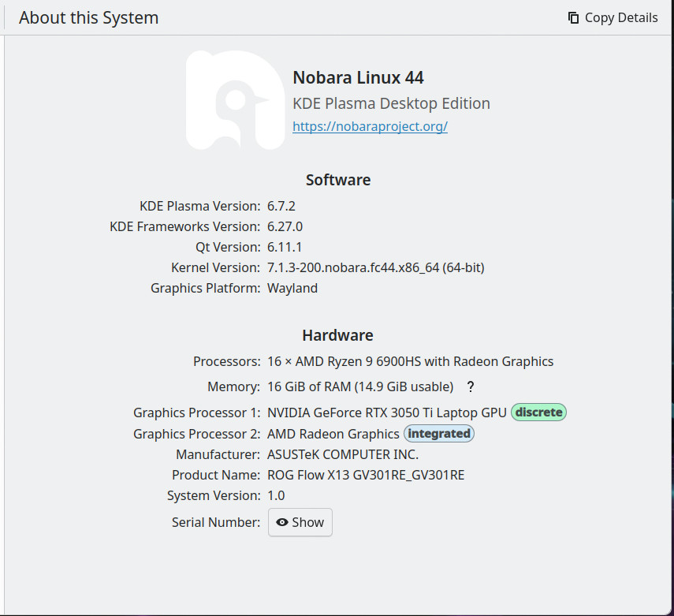Click the Copy Details button
The height and width of the screenshot is (616, 674).
click(613, 17)
